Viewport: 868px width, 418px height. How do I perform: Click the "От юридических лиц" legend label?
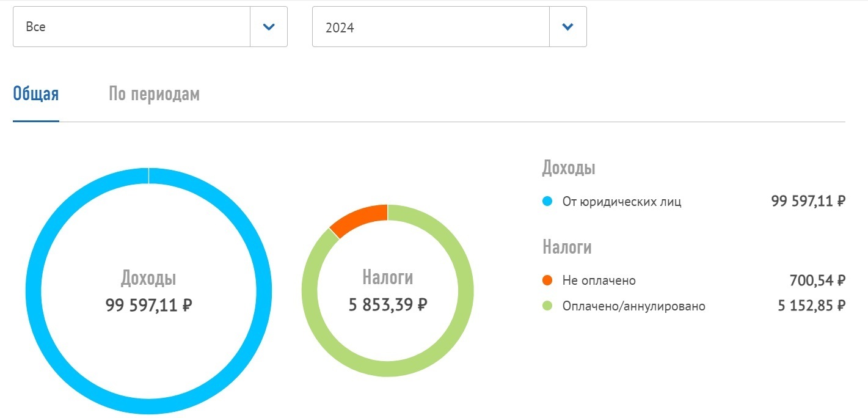(x=621, y=202)
